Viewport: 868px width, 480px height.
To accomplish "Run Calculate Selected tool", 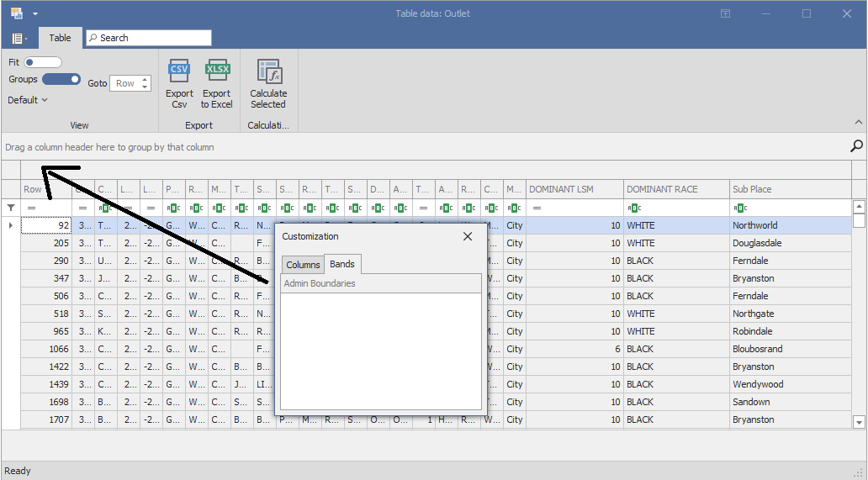I will click(x=268, y=71).
